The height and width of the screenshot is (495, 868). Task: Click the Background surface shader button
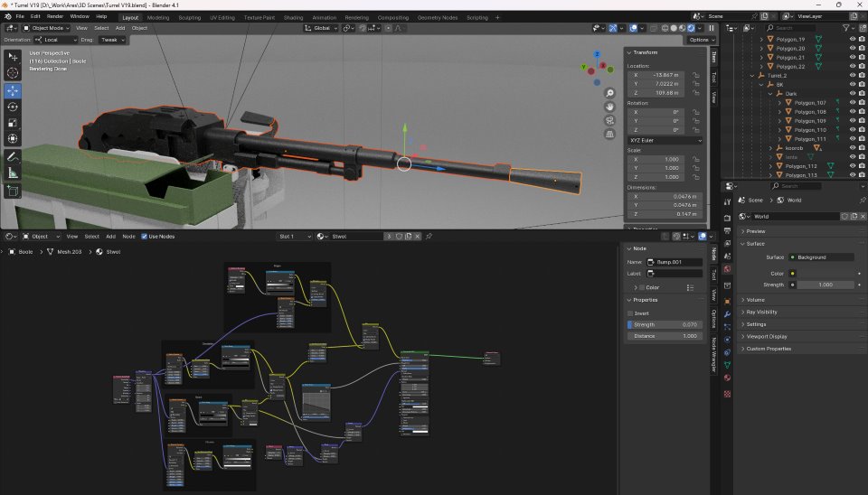[820, 257]
